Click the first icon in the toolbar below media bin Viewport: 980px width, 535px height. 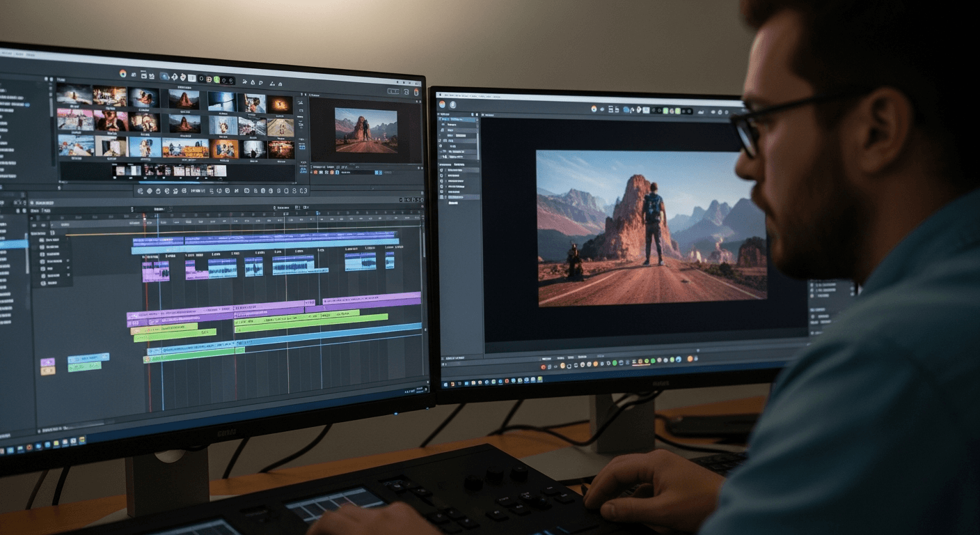point(141,190)
